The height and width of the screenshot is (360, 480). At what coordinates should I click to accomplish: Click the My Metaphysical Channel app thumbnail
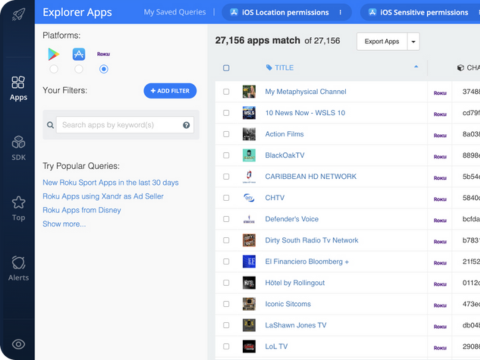click(249, 92)
